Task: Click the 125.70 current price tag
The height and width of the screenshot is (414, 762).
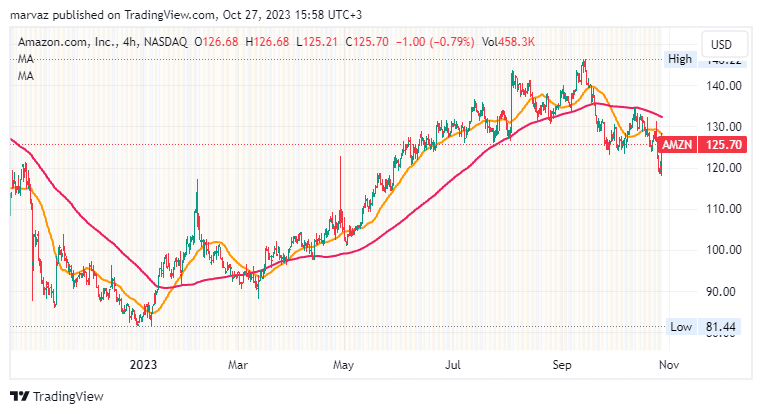Action: 724,145
